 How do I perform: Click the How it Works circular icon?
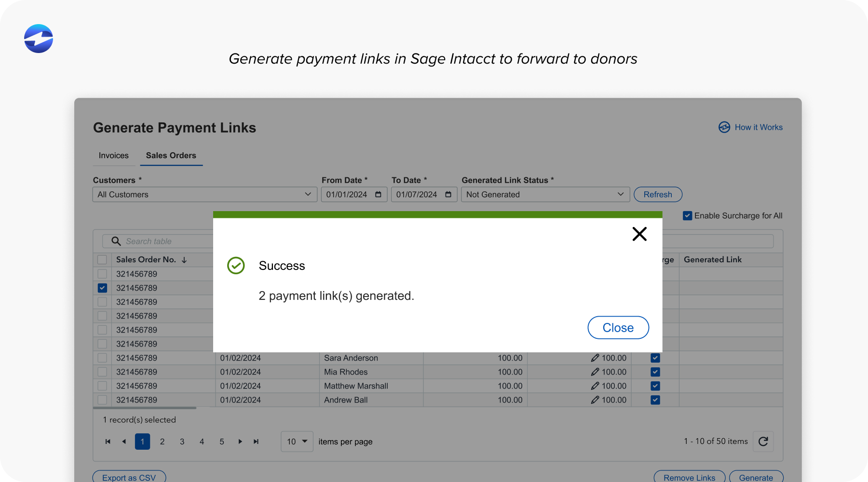pyautogui.click(x=724, y=127)
